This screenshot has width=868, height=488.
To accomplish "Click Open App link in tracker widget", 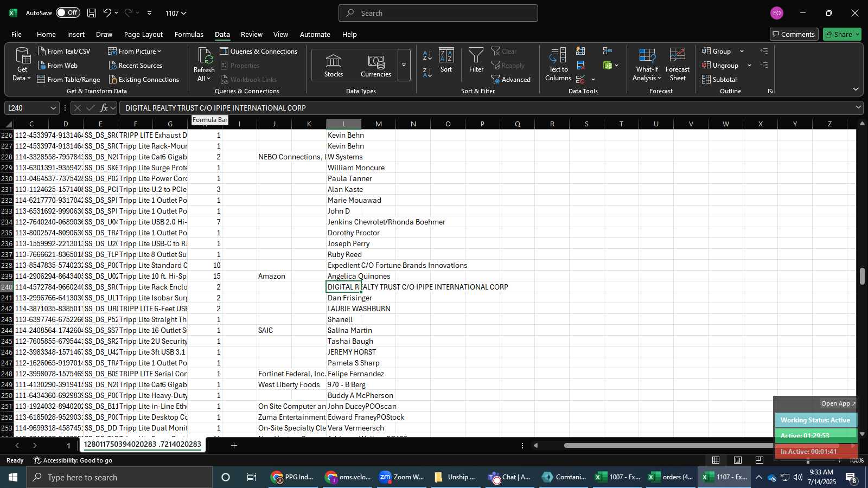I will [x=838, y=403].
